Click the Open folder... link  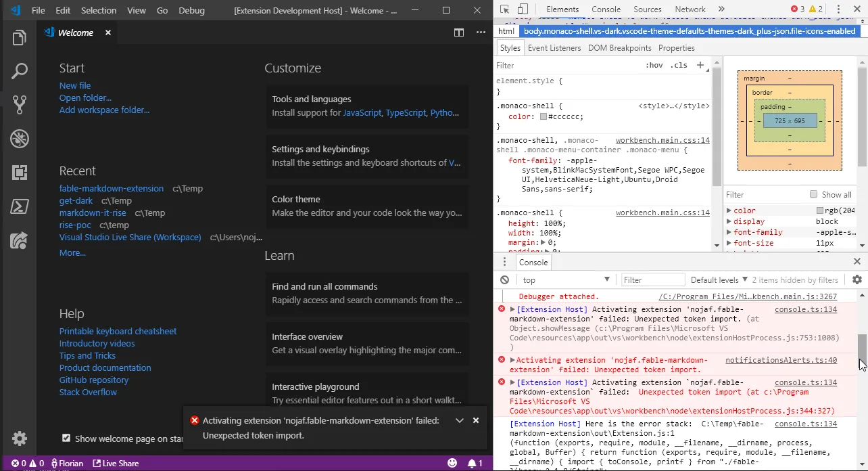point(85,98)
